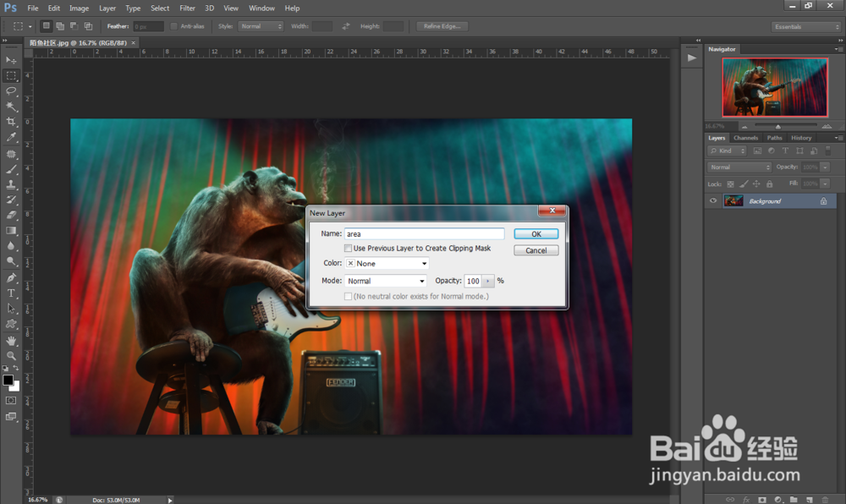The width and height of the screenshot is (846, 504).
Task: Select the Rectangular Marquee tool in toolbox
Action: pos(11,75)
